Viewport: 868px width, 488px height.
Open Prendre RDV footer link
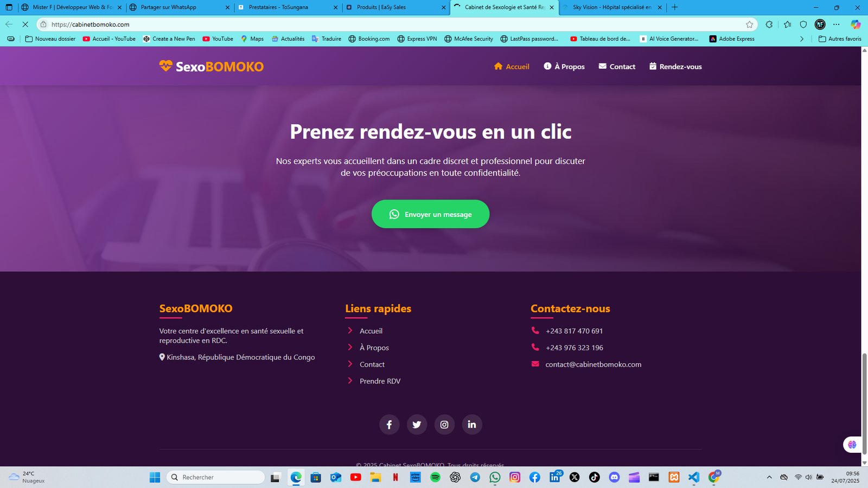tap(380, 381)
